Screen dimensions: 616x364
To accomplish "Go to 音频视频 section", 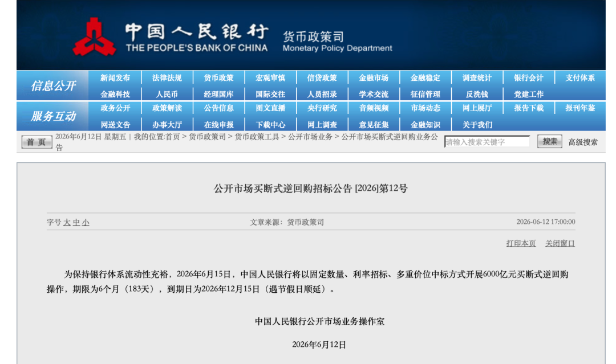I will pos(374,108).
